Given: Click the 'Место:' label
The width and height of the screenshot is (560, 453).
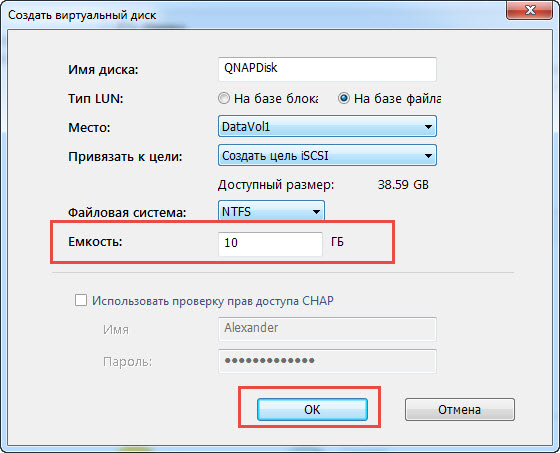Looking at the screenshot, I should pos(89,127).
